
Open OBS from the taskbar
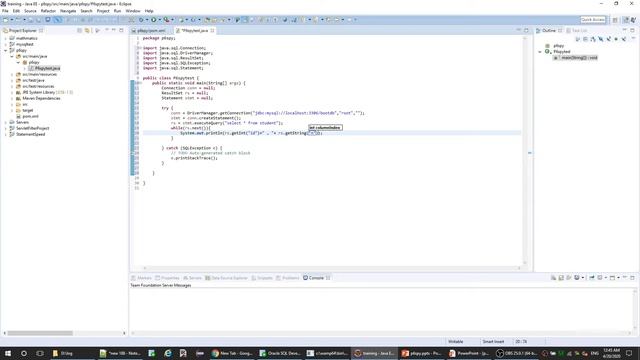point(517,353)
